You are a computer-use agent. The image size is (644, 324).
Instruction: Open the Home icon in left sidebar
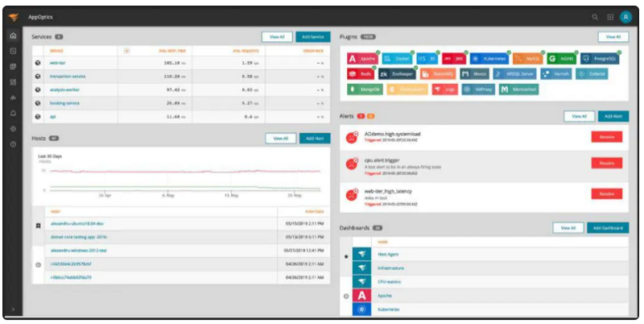13,36
